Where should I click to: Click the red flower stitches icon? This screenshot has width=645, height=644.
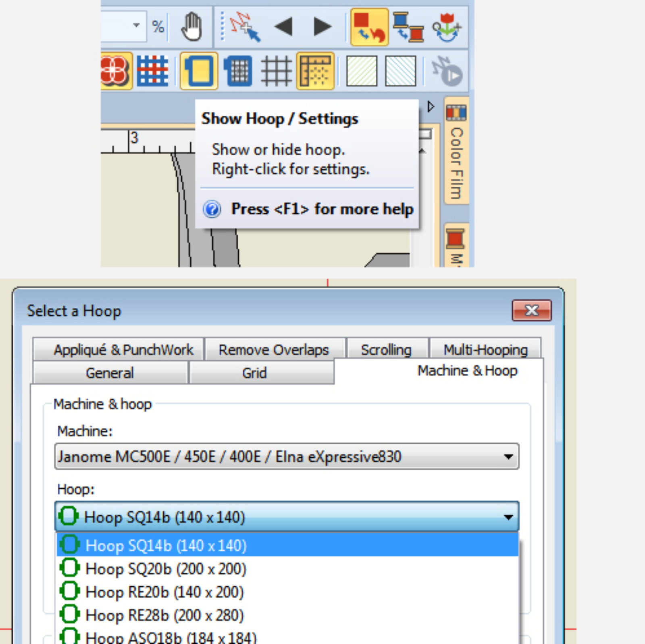point(116,71)
